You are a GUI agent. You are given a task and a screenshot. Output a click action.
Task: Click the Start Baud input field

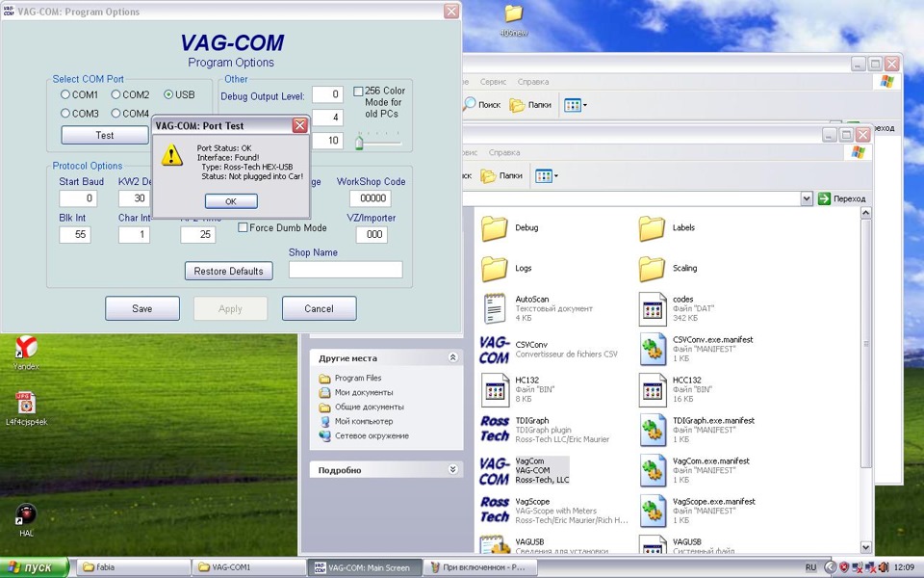78,198
